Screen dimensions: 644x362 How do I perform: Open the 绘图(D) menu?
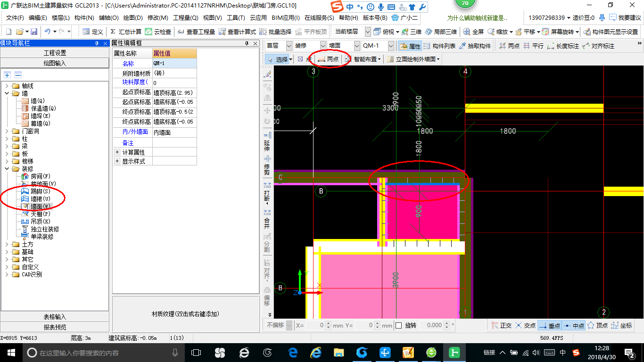point(132,18)
